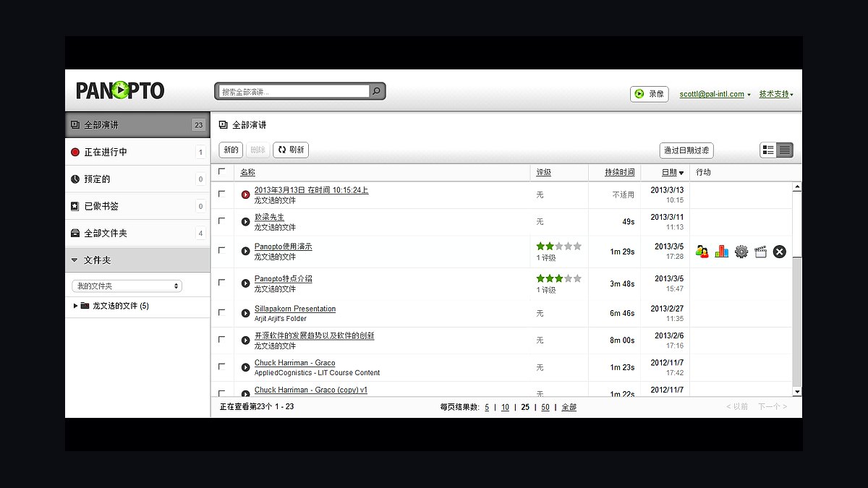This screenshot has width=868, height=488.
Task: Play the Panopto特点介绍 recording icon
Action: tap(246, 283)
